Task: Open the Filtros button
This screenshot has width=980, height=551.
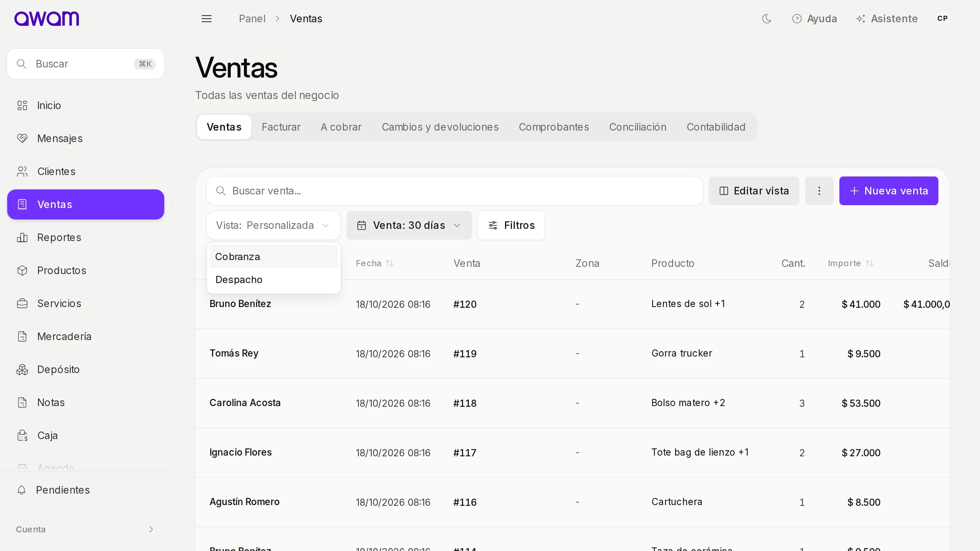Action: pyautogui.click(x=511, y=226)
